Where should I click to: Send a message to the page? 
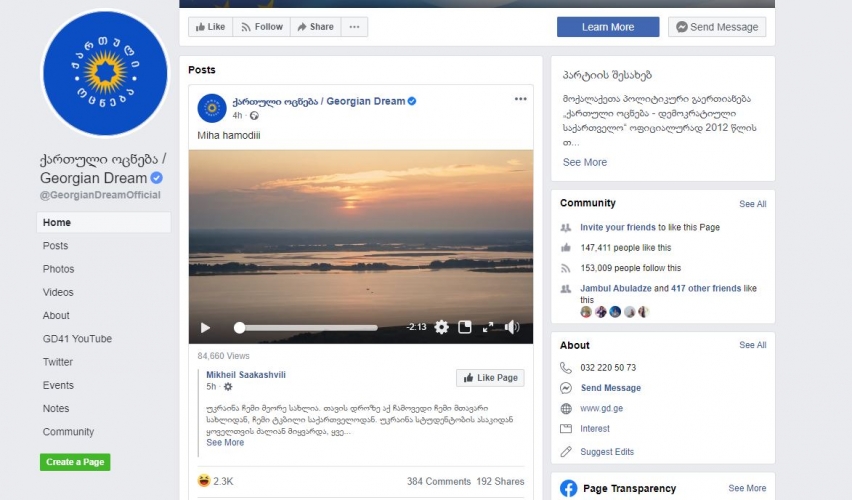[x=716, y=27]
